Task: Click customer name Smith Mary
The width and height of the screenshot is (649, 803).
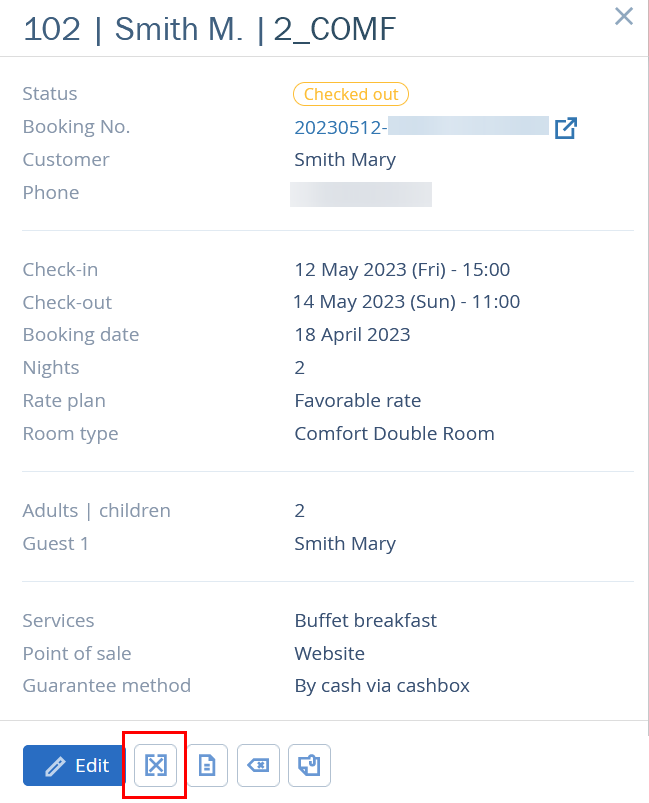Action: coord(345,160)
